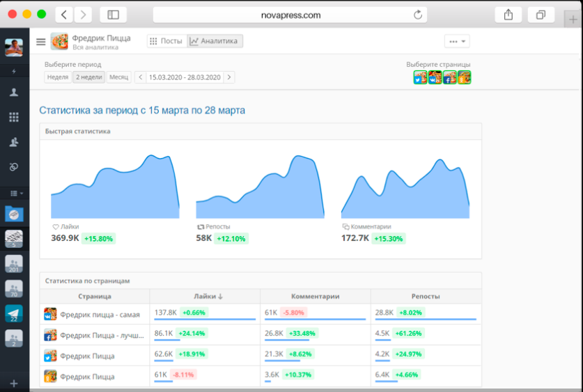Click the add-user style icon in sidebar
Image resolution: width=583 pixels, height=392 pixels.
14,142
